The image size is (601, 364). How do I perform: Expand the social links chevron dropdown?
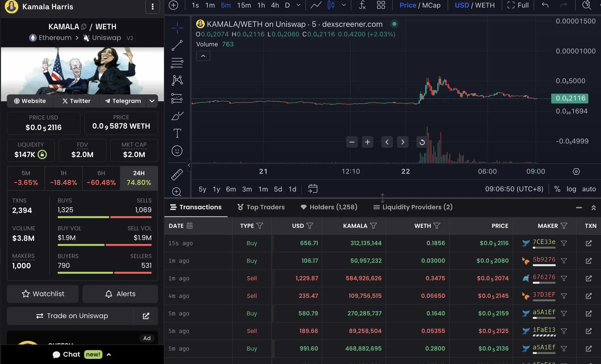[x=152, y=101]
